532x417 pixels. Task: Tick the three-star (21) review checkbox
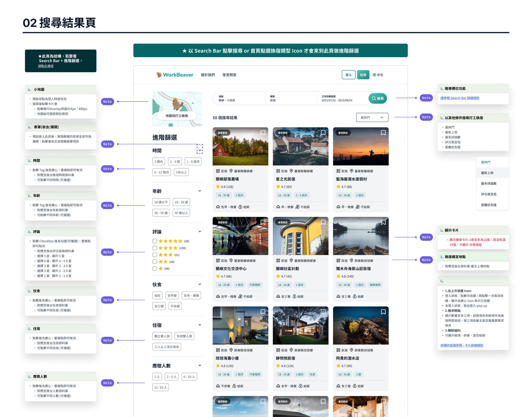155,255
